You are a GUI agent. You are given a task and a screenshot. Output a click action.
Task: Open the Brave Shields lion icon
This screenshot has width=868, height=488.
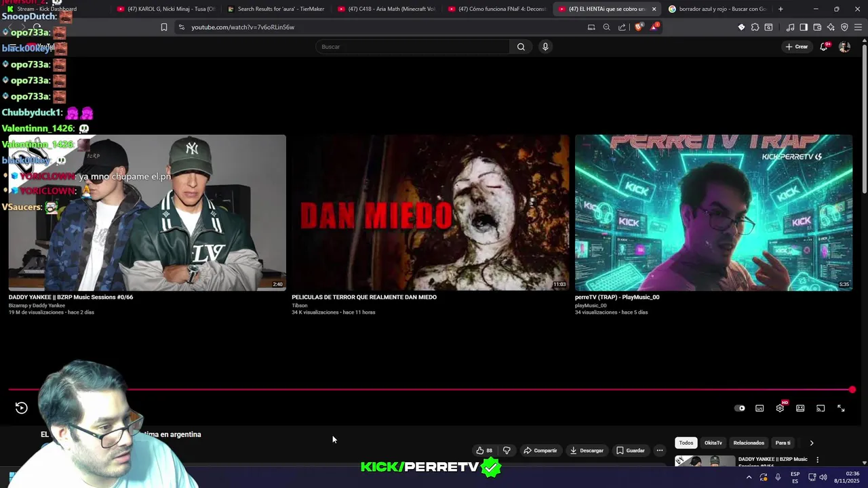(639, 27)
